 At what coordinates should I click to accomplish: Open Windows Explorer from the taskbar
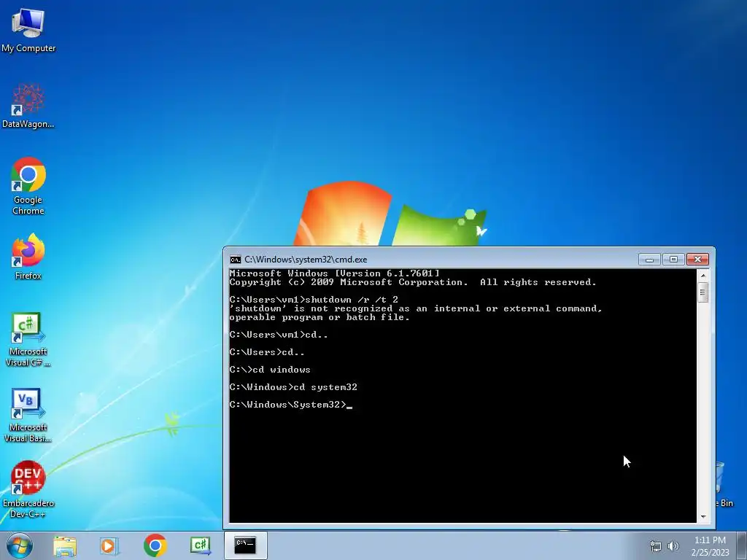(65, 545)
